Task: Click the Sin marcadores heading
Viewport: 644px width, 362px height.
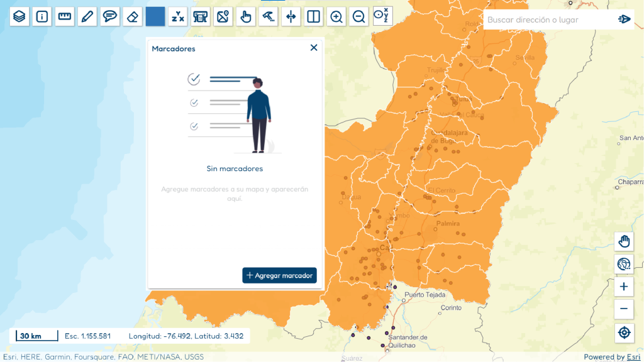Action: (235, 168)
